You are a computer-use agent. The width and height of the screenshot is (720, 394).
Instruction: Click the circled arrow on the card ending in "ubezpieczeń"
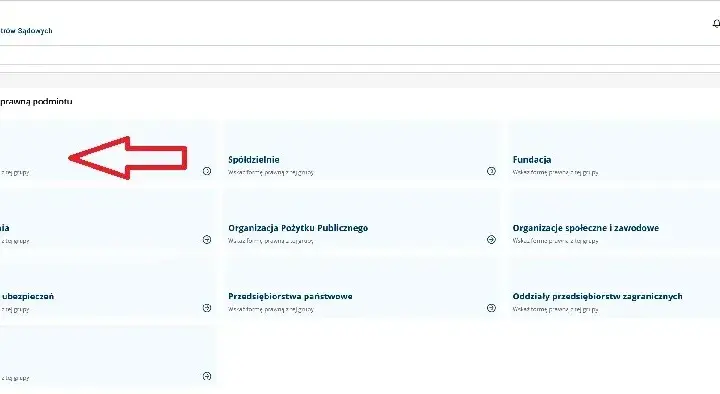(207, 308)
